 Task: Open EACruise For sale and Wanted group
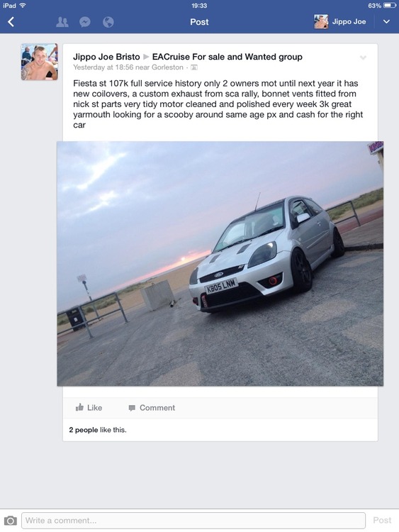227,57
